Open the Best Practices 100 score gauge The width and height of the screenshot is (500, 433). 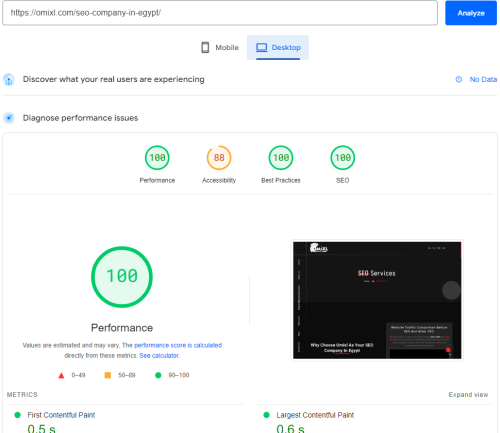(281, 158)
